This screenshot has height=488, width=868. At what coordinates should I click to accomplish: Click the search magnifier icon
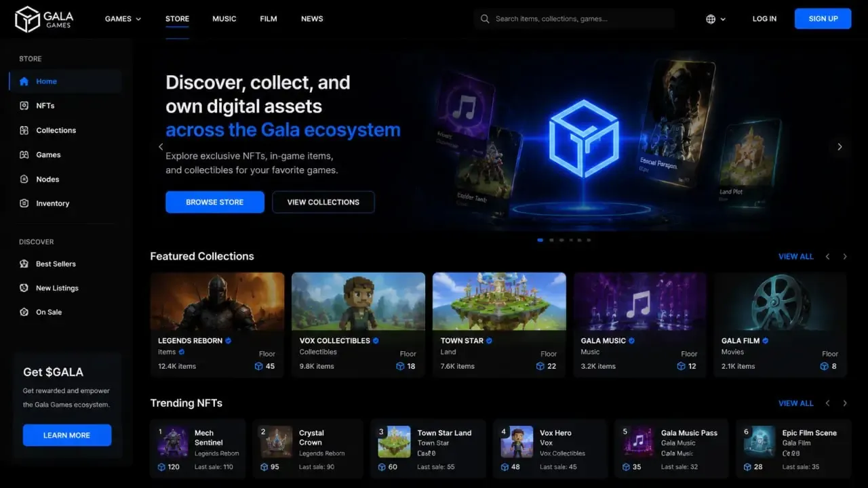pos(485,19)
